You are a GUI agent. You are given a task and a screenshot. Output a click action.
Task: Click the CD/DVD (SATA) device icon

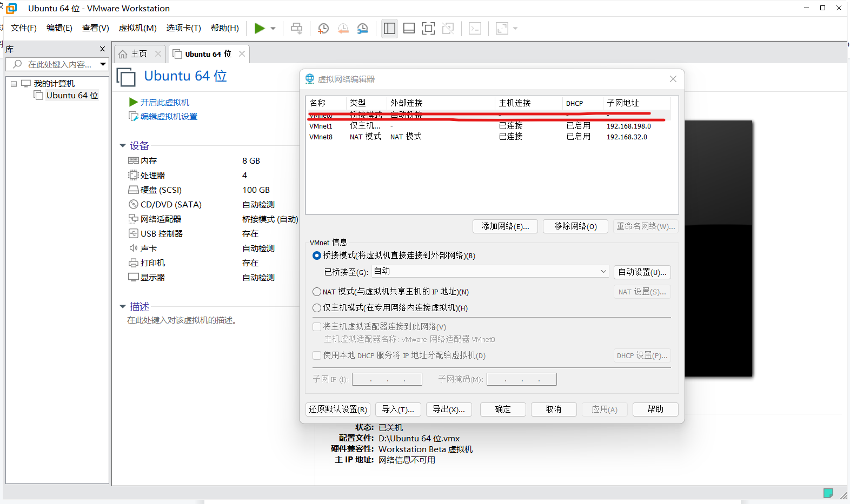click(x=134, y=204)
